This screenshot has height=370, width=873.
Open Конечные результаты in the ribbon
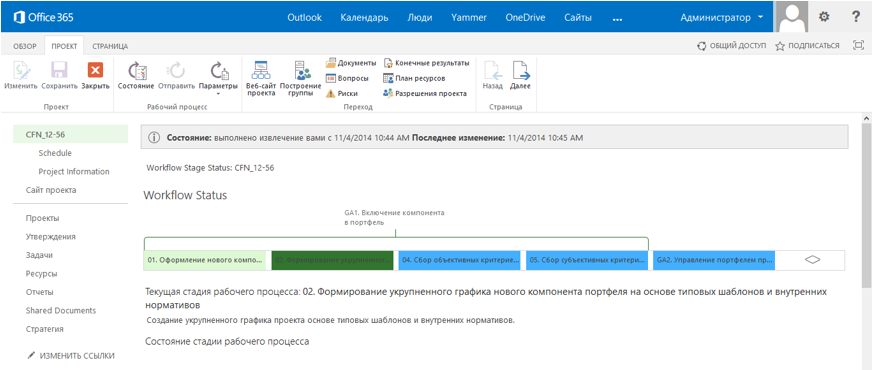click(x=426, y=63)
